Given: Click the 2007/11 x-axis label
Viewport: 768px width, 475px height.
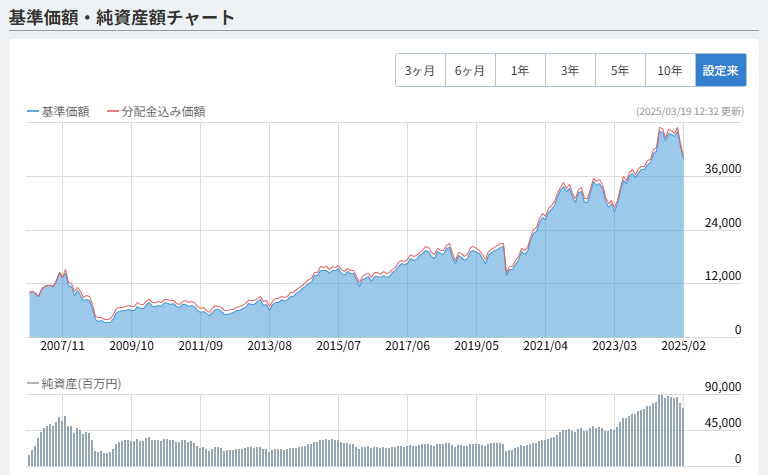Looking at the screenshot, I should (62, 346).
